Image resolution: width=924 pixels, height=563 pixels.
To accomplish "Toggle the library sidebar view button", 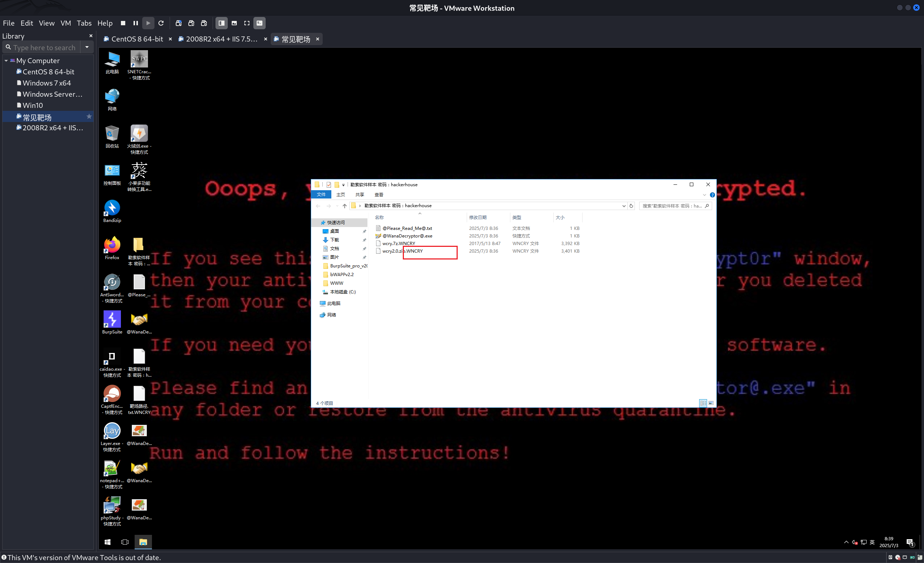I will [222, 23].
